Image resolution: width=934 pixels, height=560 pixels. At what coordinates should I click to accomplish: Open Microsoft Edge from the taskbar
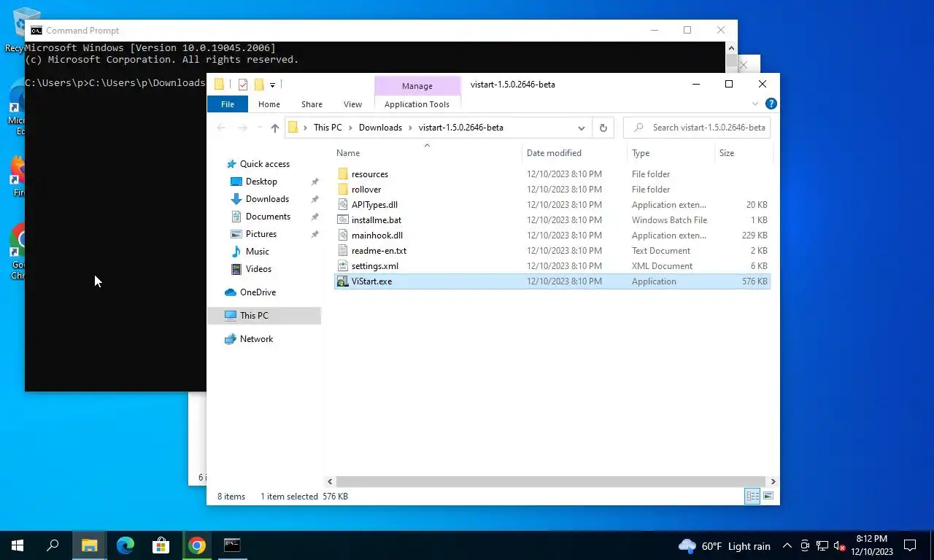[x=126, y=545]
